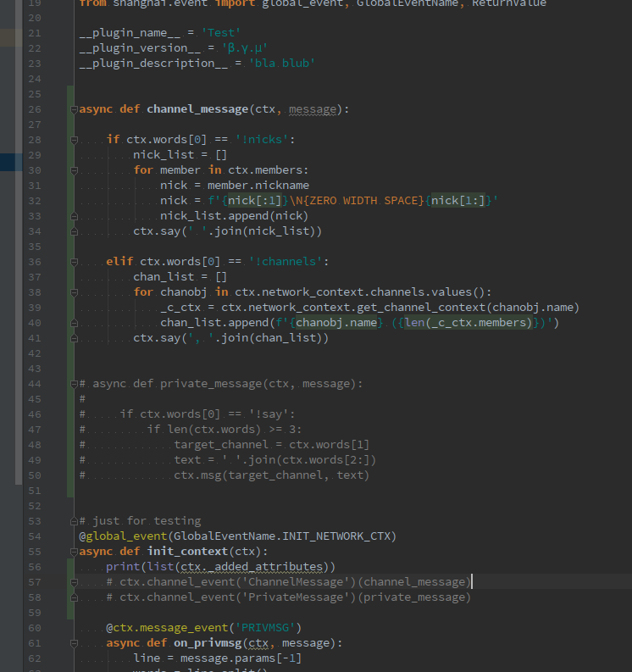Click fold marker beside ctx.channel_event('ChannelMessage') comment

point(75,582)
